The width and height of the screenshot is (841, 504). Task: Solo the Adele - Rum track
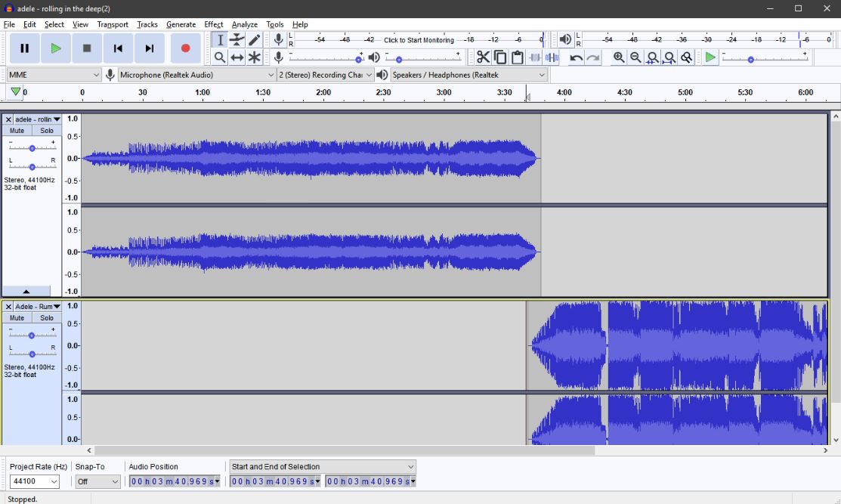(x=47, y=317)
